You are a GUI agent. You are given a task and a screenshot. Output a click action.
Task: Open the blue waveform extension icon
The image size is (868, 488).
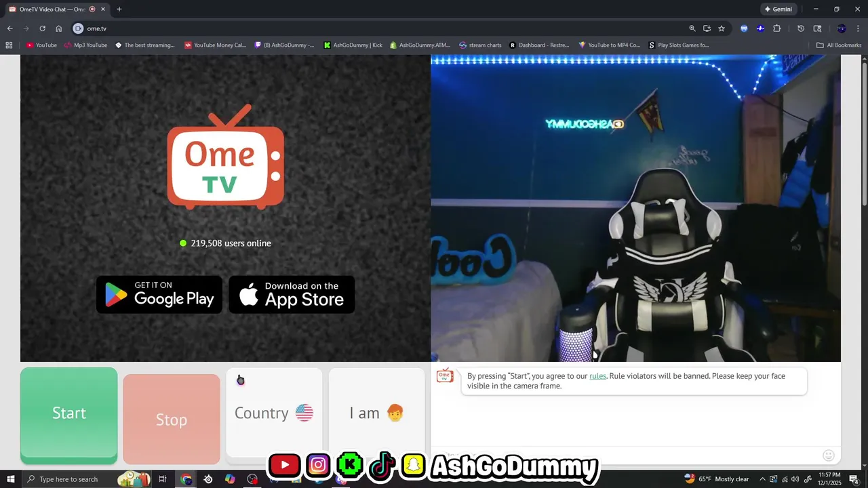click(x=760, y=28)
